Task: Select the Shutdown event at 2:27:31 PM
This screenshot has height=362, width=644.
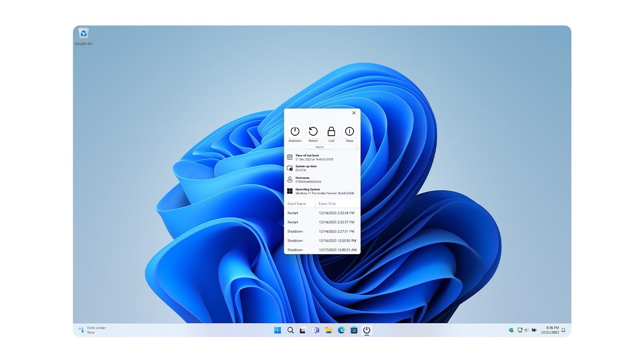Action: [x=322, y=231]
